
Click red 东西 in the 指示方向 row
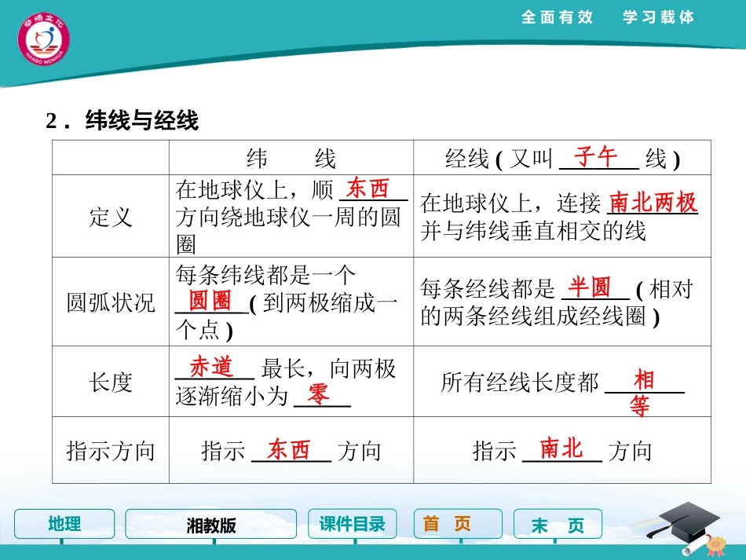(289, 449)
